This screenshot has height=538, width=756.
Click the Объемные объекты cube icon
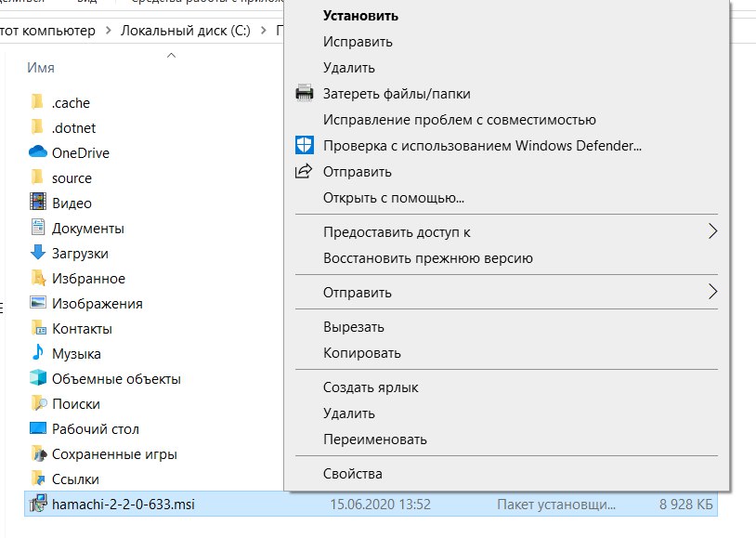coord(37,378)
